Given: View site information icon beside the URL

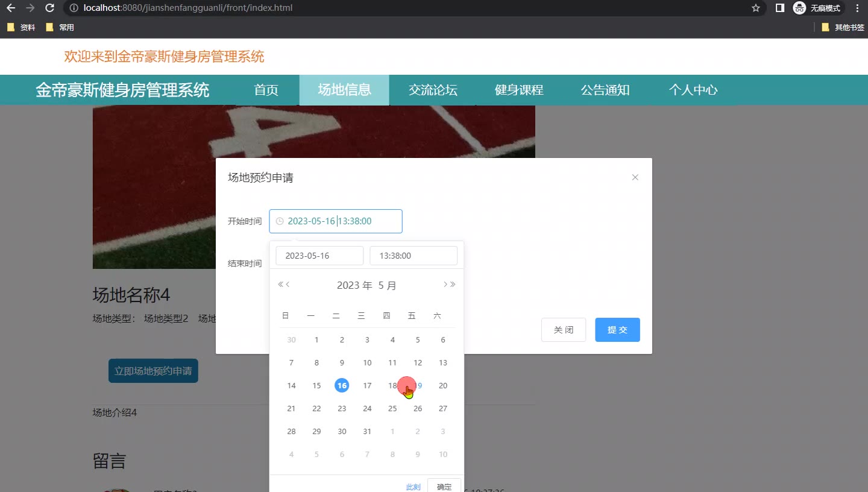Looking at the screenshot, I should pos(74,8).
